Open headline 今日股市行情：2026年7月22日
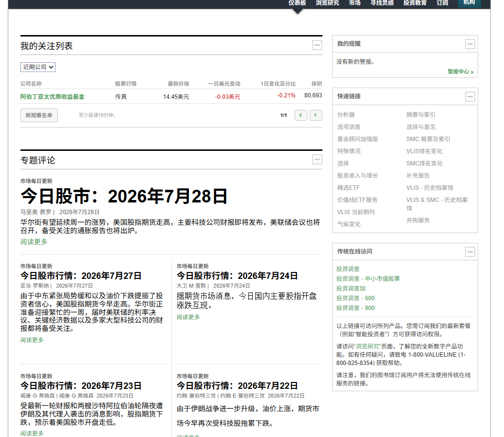The width and height of the screenshot is (504, 437). pos(237,385)
